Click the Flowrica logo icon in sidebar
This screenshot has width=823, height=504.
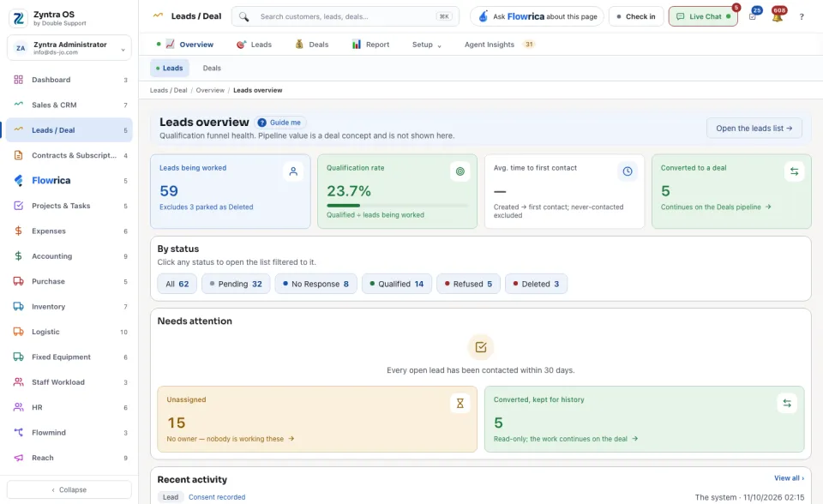pos(18,181)
